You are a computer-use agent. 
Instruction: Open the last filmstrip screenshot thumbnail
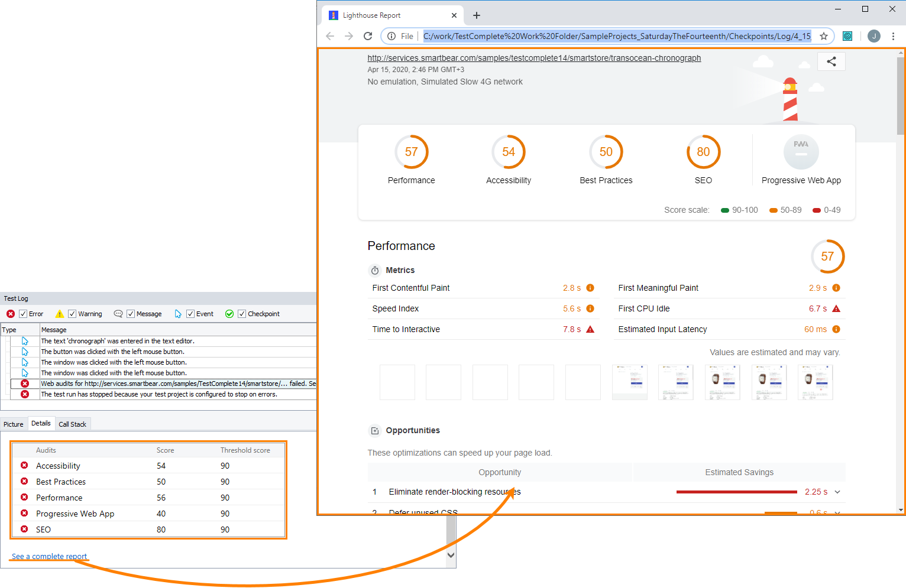tap(816, 382)
